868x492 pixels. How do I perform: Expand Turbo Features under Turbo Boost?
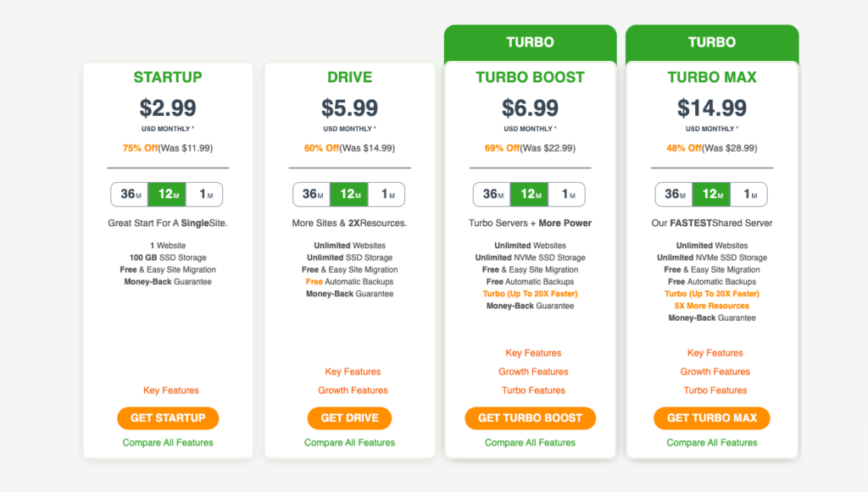pyautogui.click(x=534, y=390)
